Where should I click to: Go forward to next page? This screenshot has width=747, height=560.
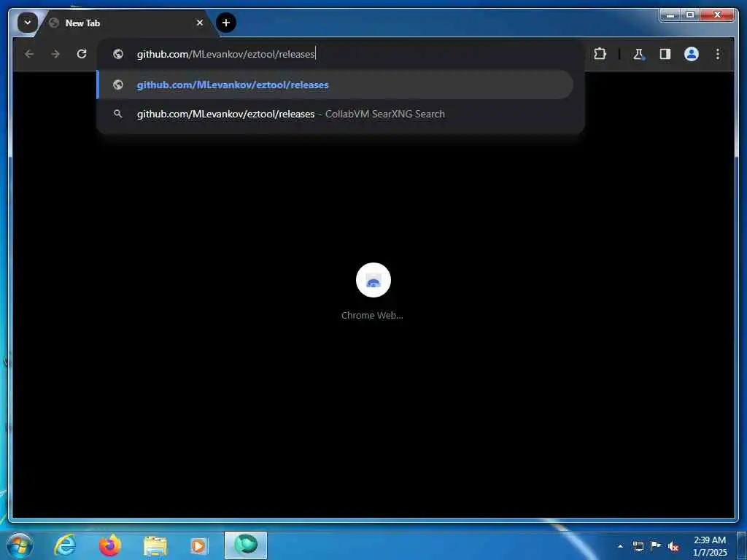(x=55, y=54)
